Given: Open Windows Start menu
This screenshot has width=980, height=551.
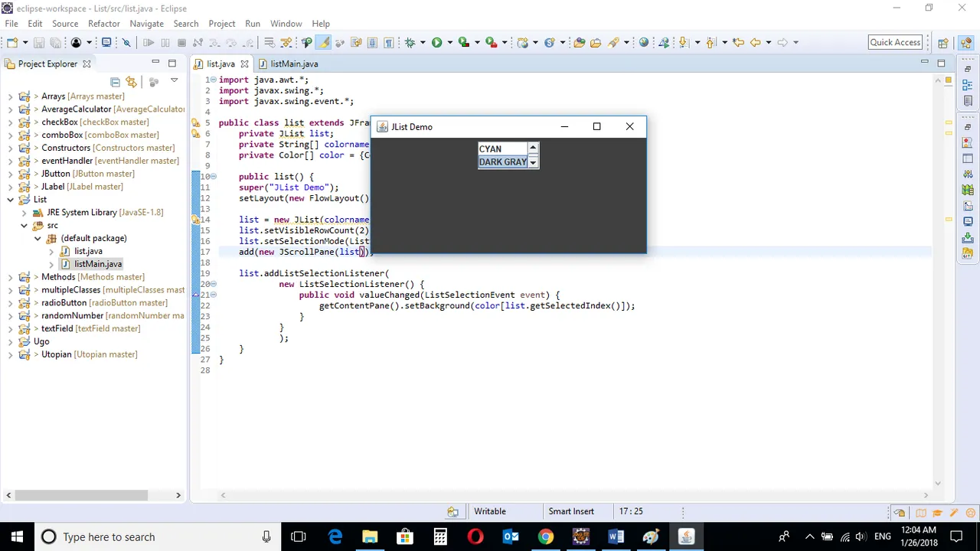Looking at the screenshot, I should 17,536.
